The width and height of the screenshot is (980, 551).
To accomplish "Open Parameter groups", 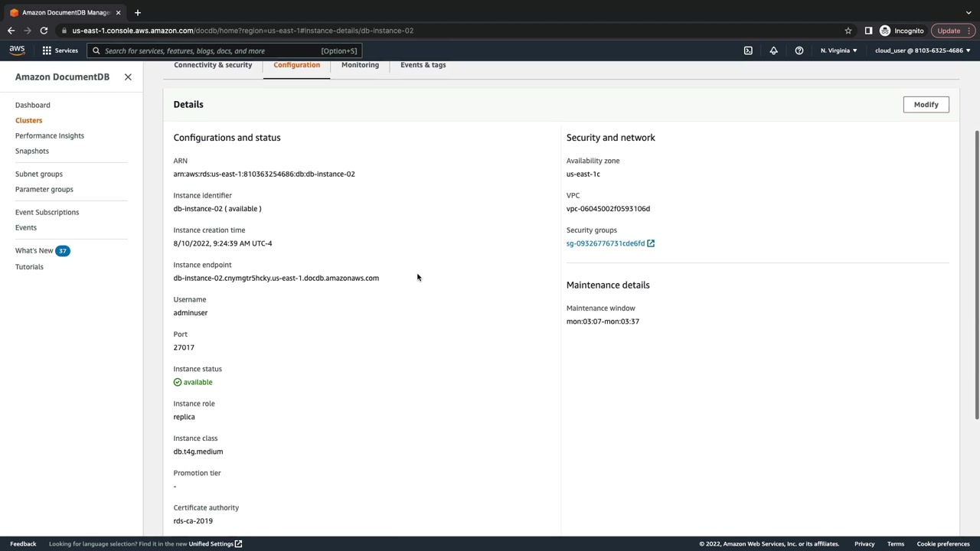I will click(44, 189).
